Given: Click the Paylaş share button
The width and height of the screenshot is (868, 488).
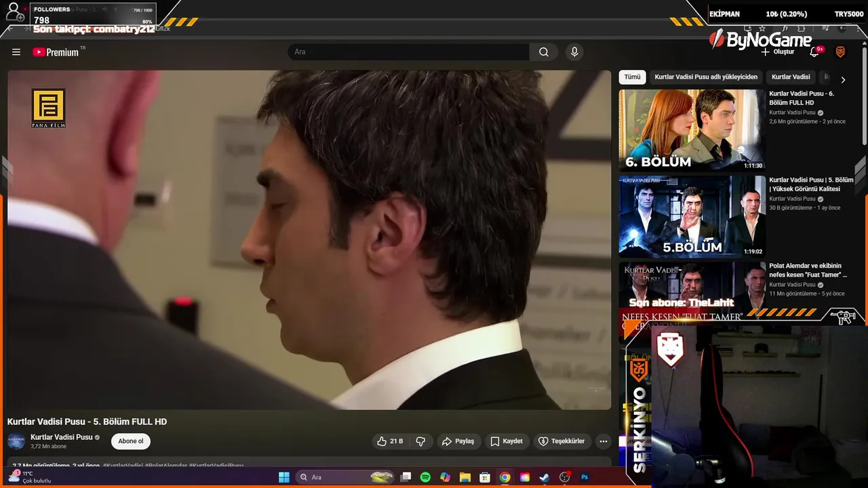Looking at the screenshot, I should pyautogui.click(x=458, y=441).
